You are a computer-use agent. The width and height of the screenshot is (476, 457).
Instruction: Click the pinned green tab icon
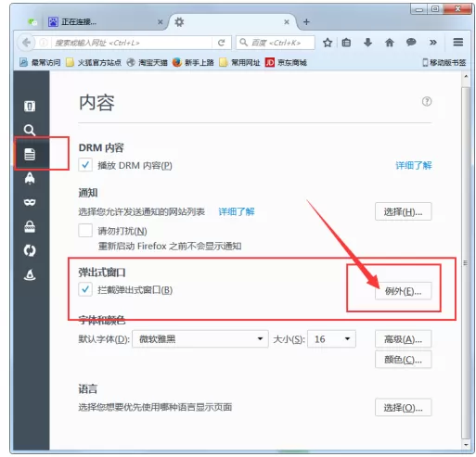[32, 22]
